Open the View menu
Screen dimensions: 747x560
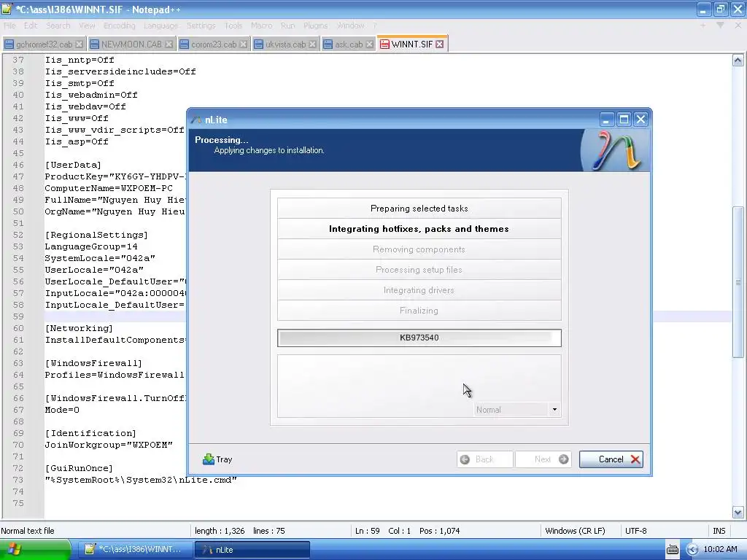(87, 26)
